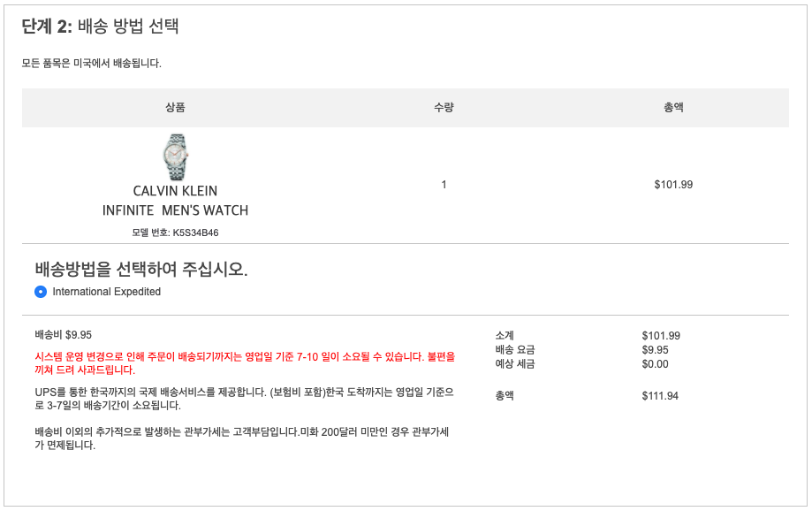The image size is (812, 511).
Task: Select the International Expedited radio button
Action: 41,292
